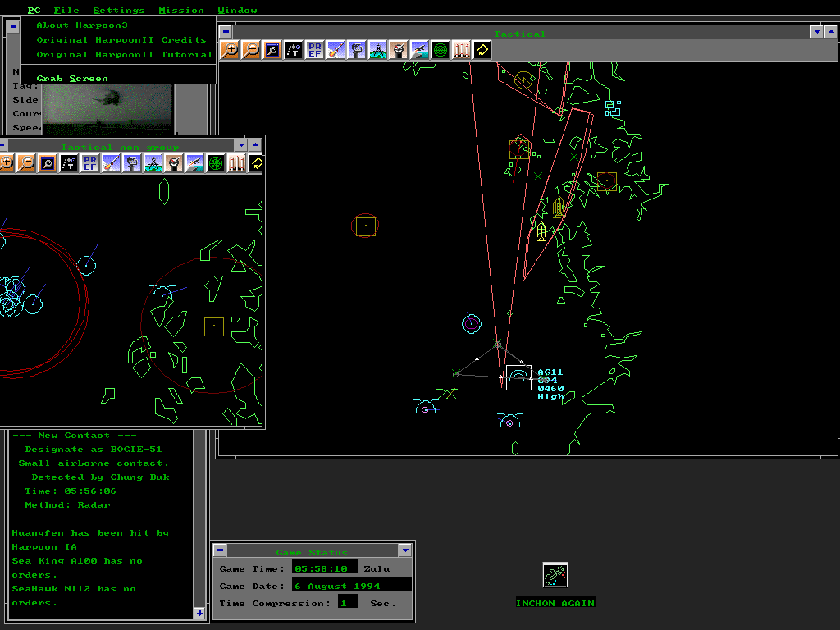Viewport: 840px width, 630px height.
Task: Open Game Status window system menu box
Action: click(x=220, y=550)
